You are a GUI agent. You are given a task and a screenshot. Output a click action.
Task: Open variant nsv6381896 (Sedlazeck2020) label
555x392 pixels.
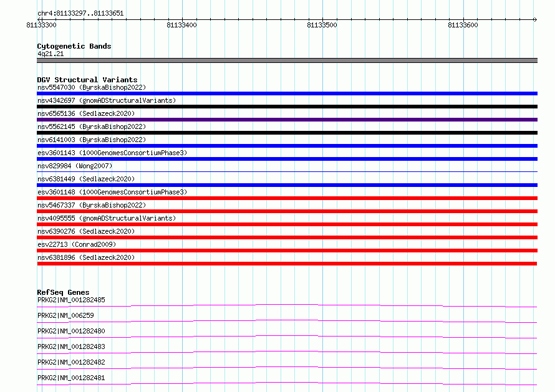point(86,257)
